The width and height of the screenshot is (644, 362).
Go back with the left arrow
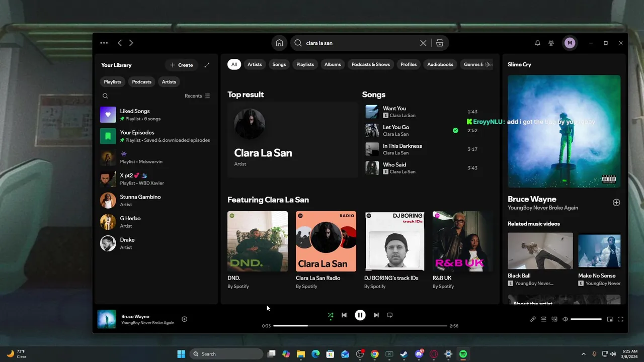point(120,43)
